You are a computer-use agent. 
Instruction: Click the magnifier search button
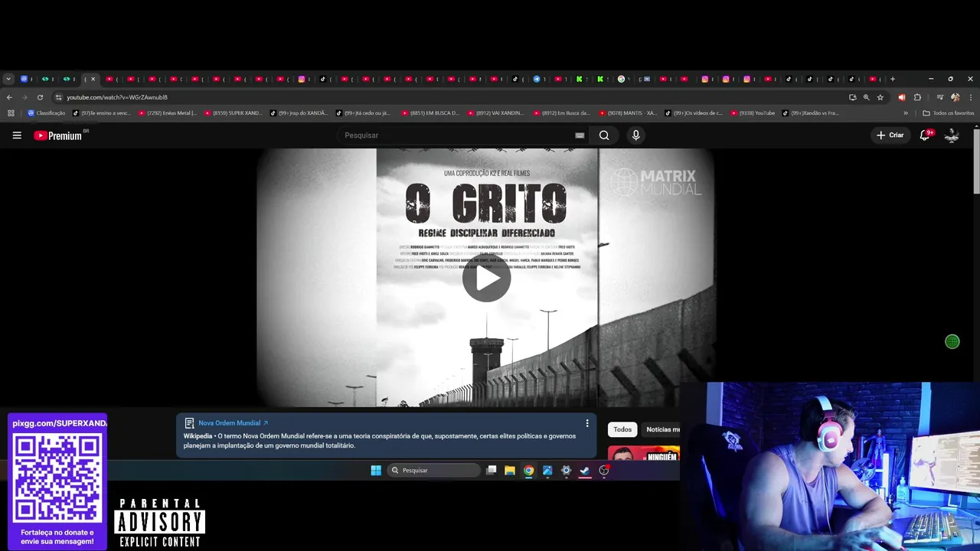click(x=604, y=135)
